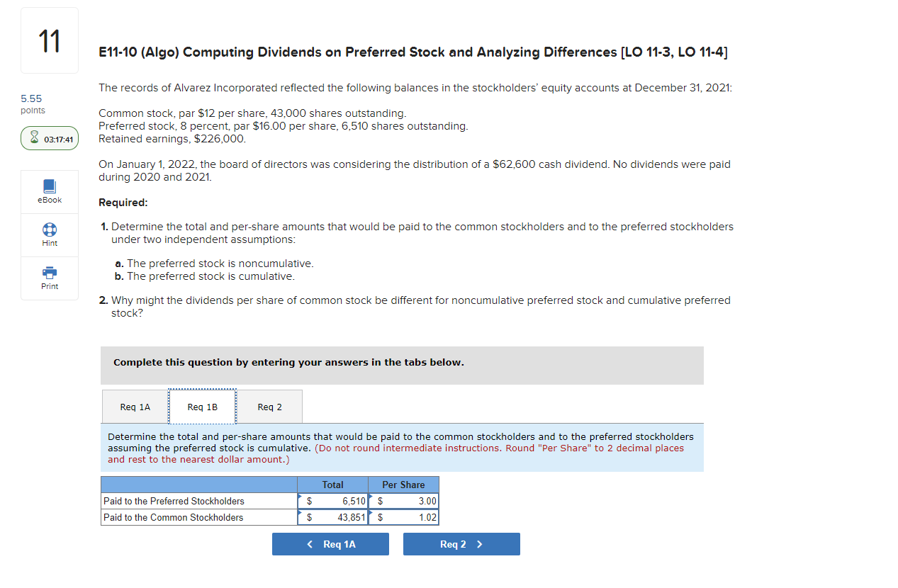Click the Per Share column header
This screenshot has width=898, height=588.
click(x=403, y=485)
